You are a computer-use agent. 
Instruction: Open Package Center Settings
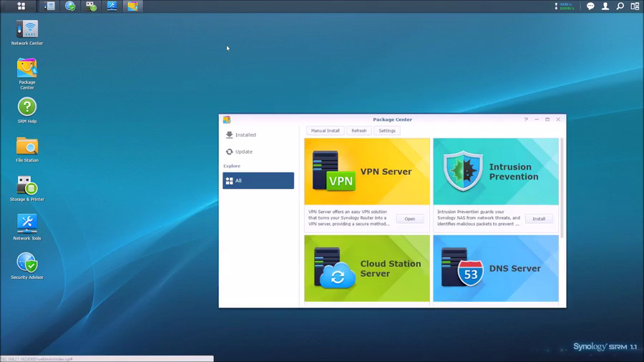[387, 131]
